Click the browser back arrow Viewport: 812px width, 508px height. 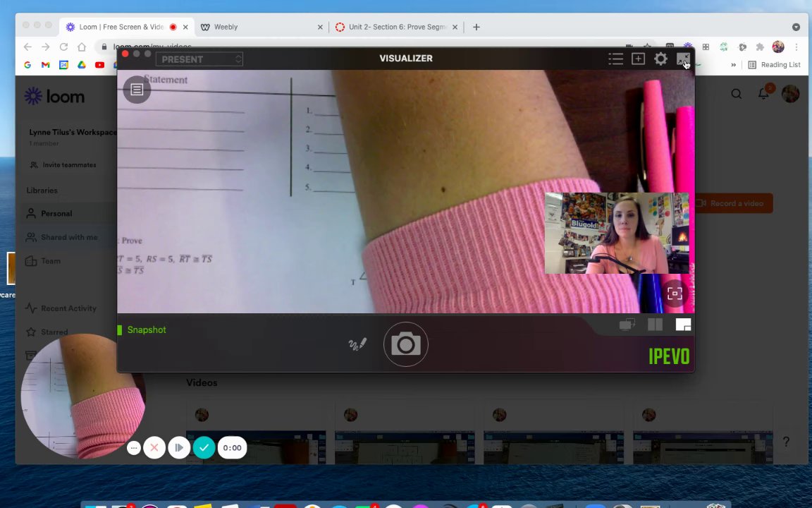click(x=28, y=47)
